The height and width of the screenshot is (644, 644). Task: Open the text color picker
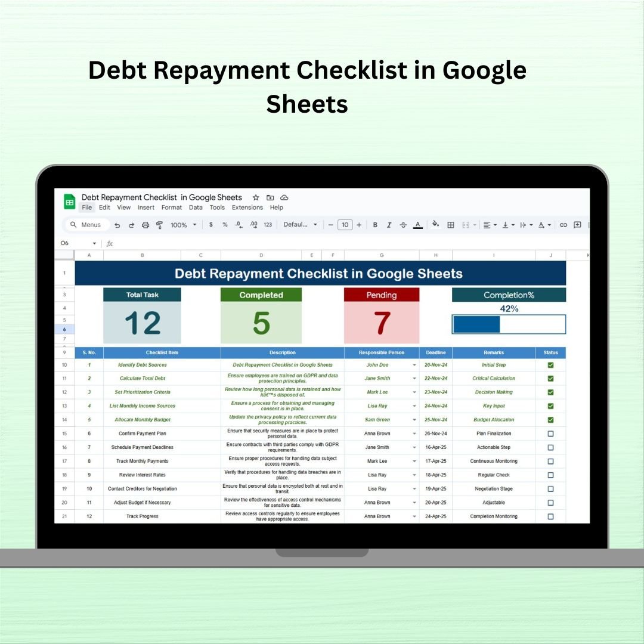click(x=417, y=225)
